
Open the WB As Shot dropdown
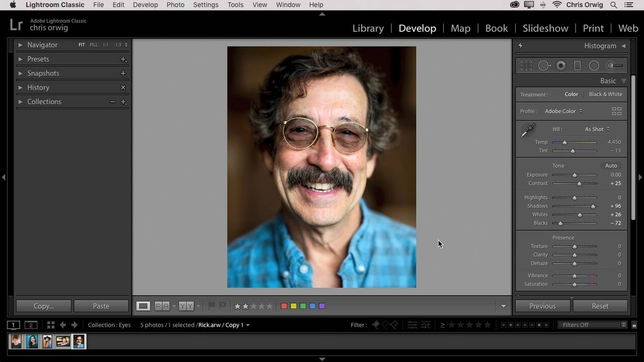(597, 129)
